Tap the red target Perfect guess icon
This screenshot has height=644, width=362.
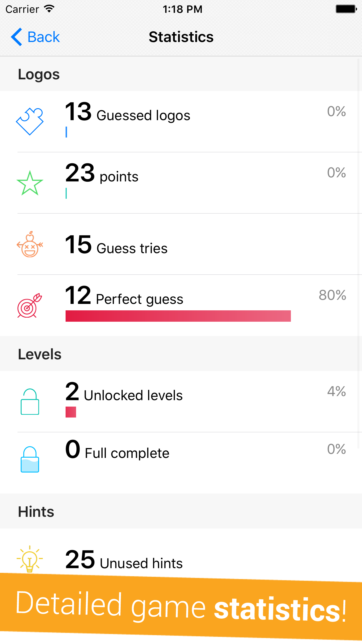point(30,305)
